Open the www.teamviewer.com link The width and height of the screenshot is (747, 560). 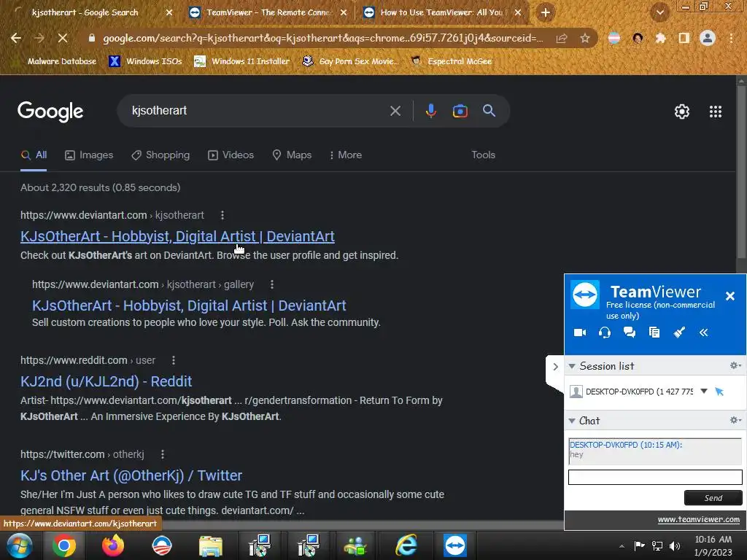point(698,519)
